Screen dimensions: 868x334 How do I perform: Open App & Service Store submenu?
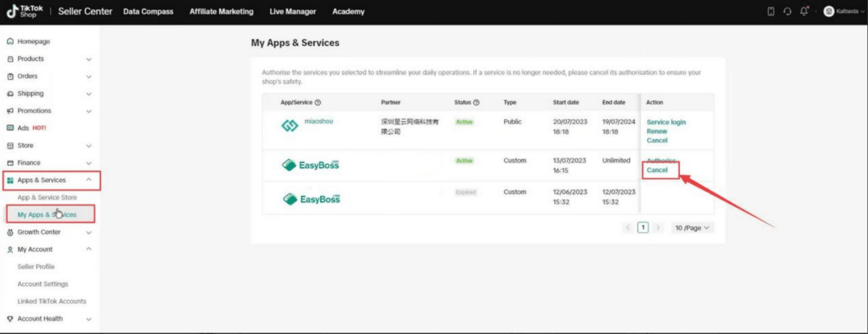click(x=47, y=198)
